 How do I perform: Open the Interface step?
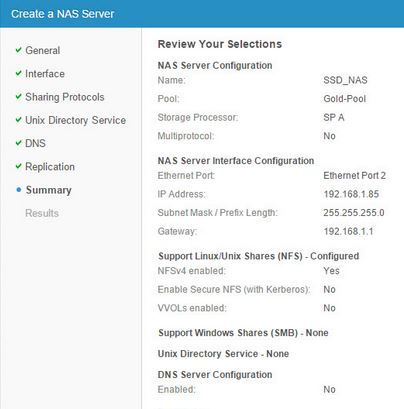(45, 74)
